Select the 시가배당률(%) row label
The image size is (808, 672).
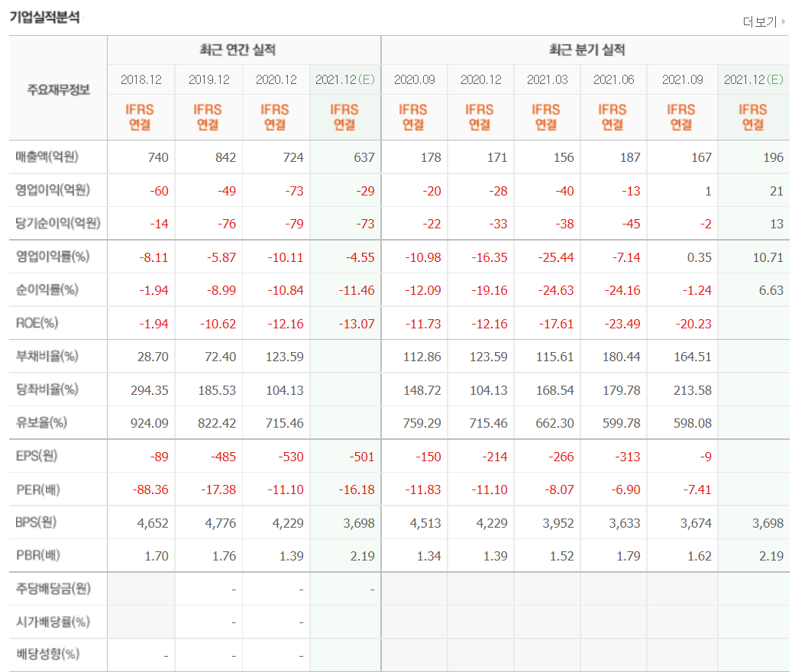(x=53, y=622)
